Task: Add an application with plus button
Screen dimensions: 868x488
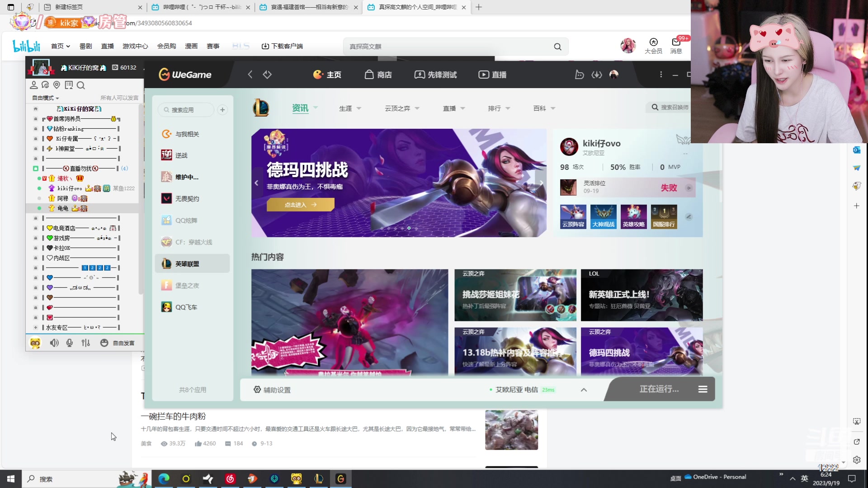Action: coord(222,110)
